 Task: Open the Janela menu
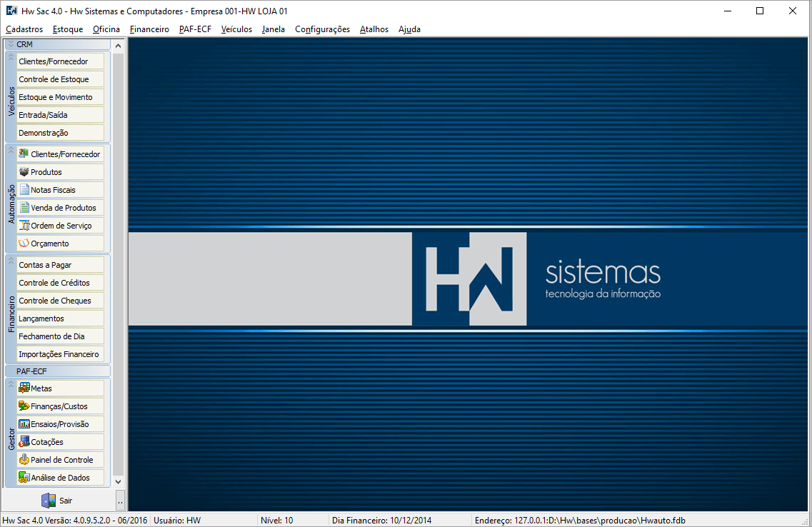pos(274,29)
